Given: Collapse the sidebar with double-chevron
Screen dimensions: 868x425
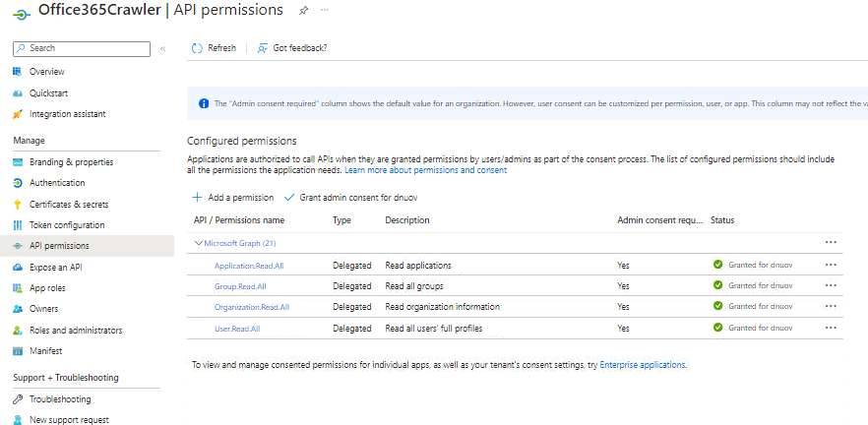Looking at the screenshot, I should tap(162, 48).
